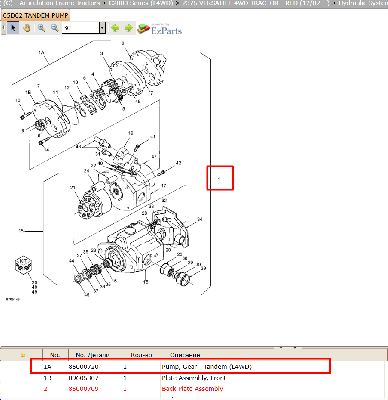Focus the zoom percentage field

(81, 28)
